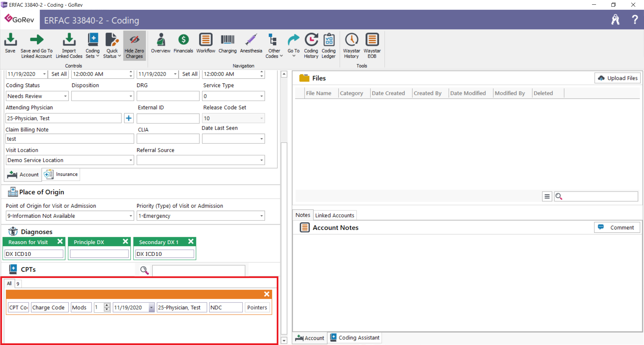The height and width of the screenshot is (345, 644).
Task: Click the DRG input field
Action: point(168,96)
